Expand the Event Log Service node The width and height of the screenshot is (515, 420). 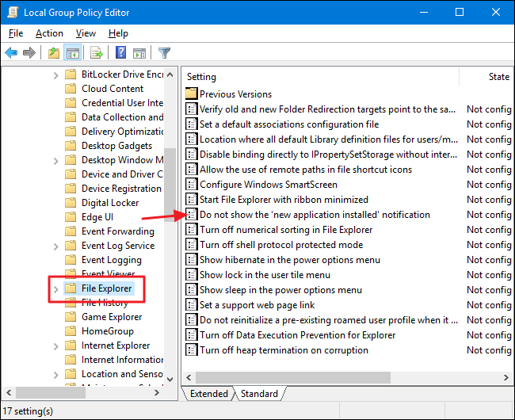(x=55, y=246)
